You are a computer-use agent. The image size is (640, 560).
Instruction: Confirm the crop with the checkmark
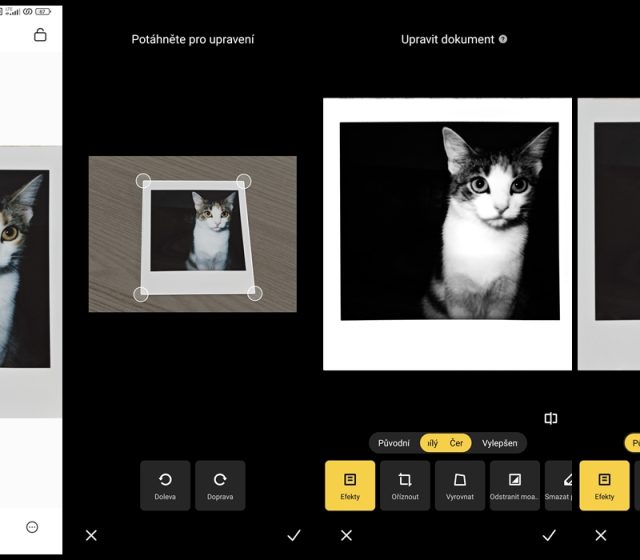[294, 535]
